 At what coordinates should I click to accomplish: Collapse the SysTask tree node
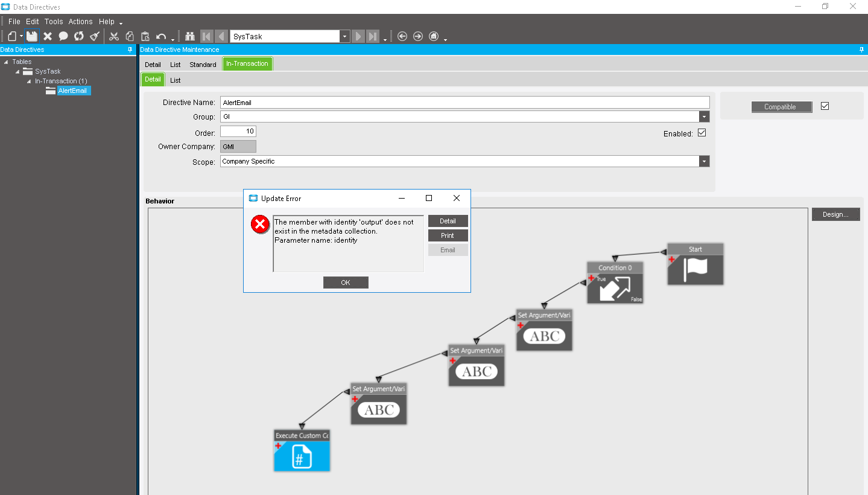[x=18, y=71]
